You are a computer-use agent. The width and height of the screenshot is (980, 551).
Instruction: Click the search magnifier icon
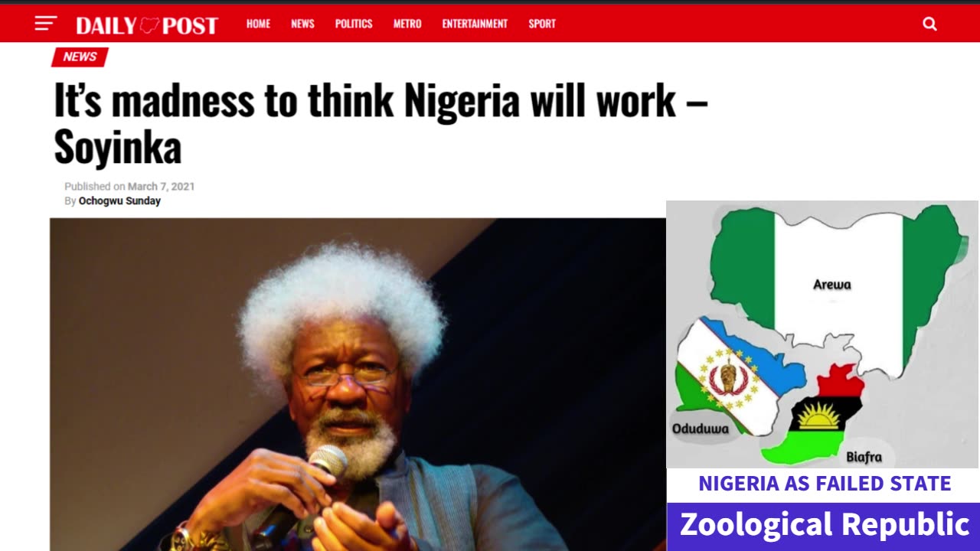[x=929, y=24]
